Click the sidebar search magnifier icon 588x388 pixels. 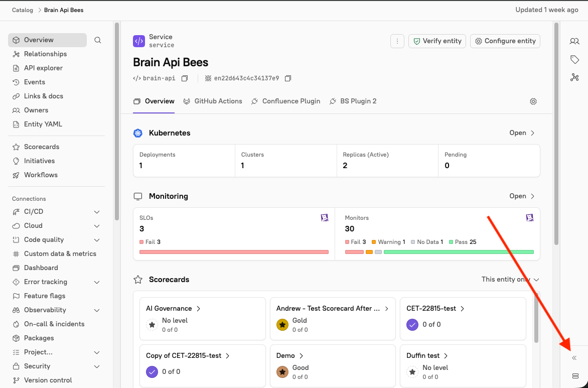click(x=97, y=40)
